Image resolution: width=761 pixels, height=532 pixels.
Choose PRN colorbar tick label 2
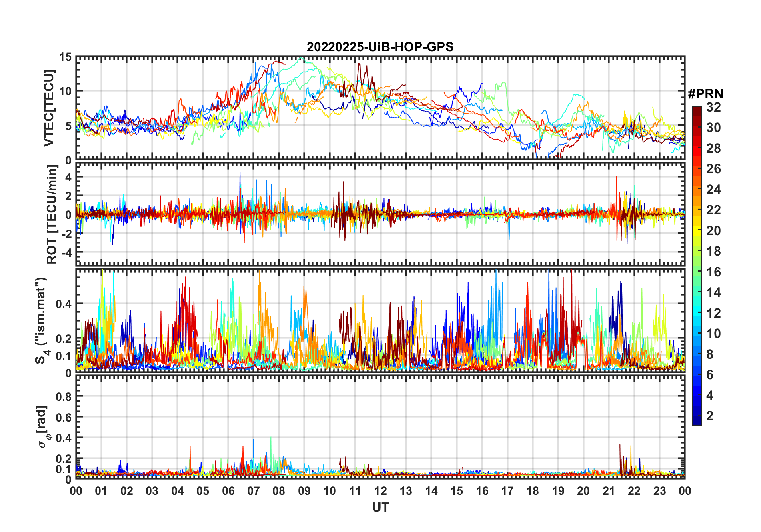(x=710, y=416)
